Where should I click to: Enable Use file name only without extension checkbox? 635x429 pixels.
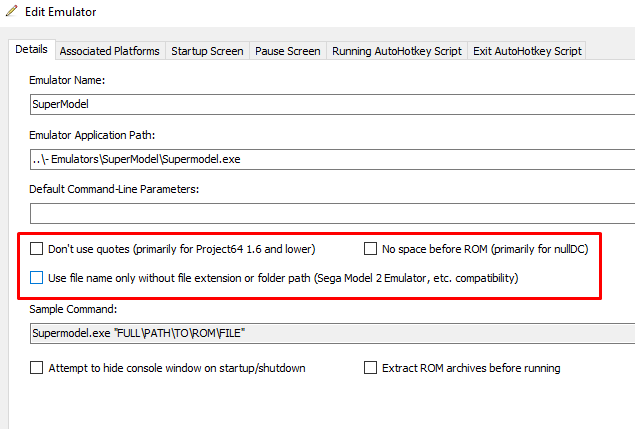[36, 277]
